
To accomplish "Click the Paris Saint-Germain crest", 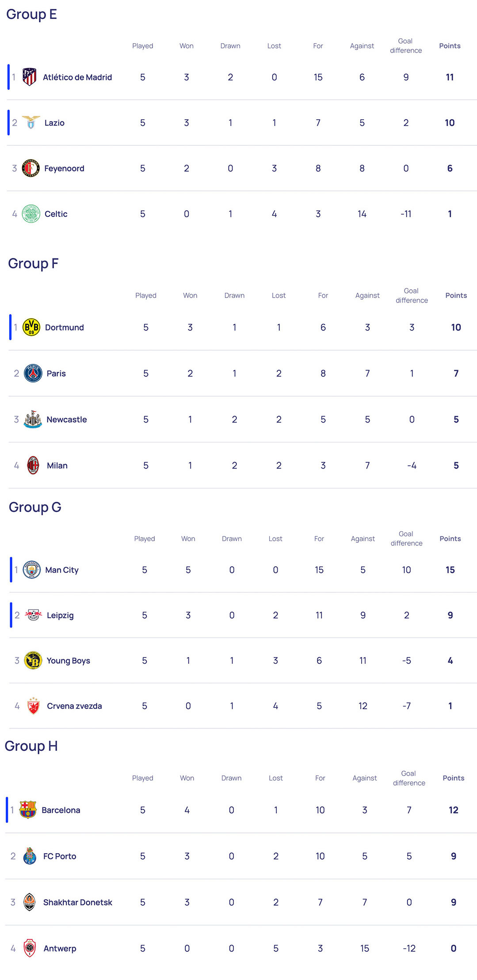I will pyautogui.click(x=33, y=373).
